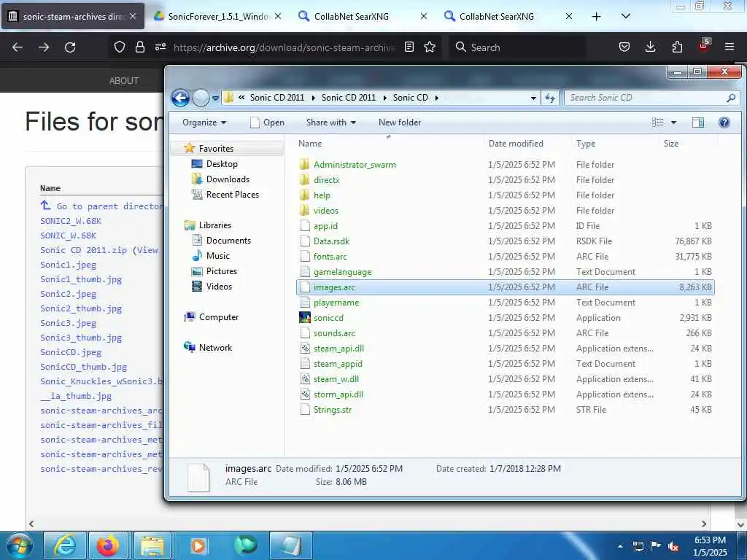Select the videos folder in file list
This screenshot has height=560, width=747.
pos(326,211)
